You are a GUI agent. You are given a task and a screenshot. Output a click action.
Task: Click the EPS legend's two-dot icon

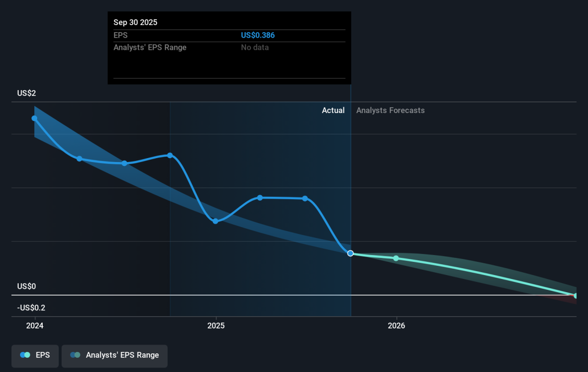click(25, 355)
